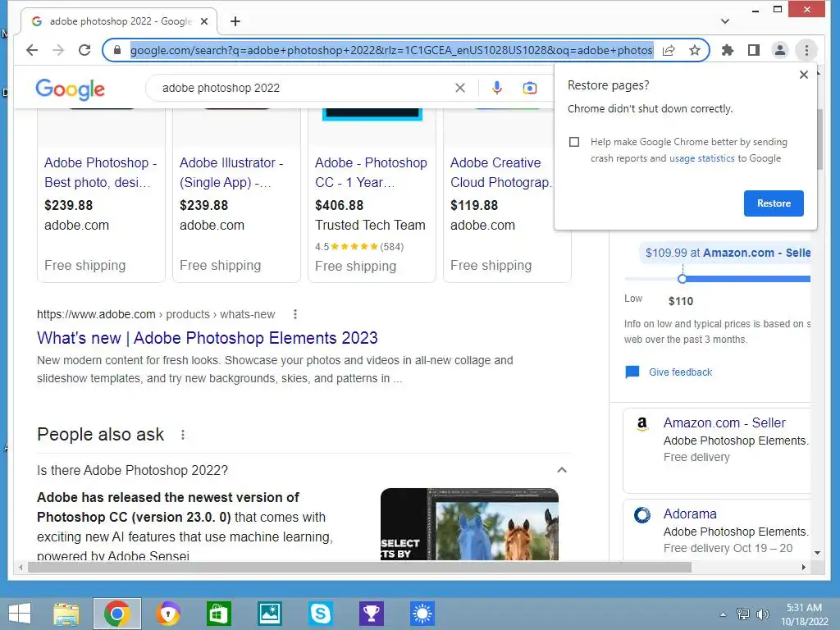Share this page icon in address bar

coord(669,50)
